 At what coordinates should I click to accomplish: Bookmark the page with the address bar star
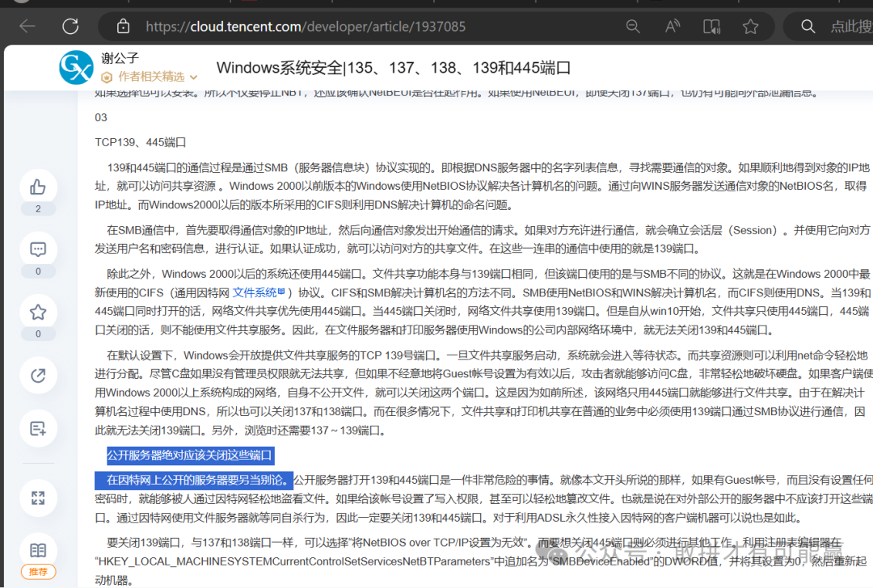(x=751, y=27)
